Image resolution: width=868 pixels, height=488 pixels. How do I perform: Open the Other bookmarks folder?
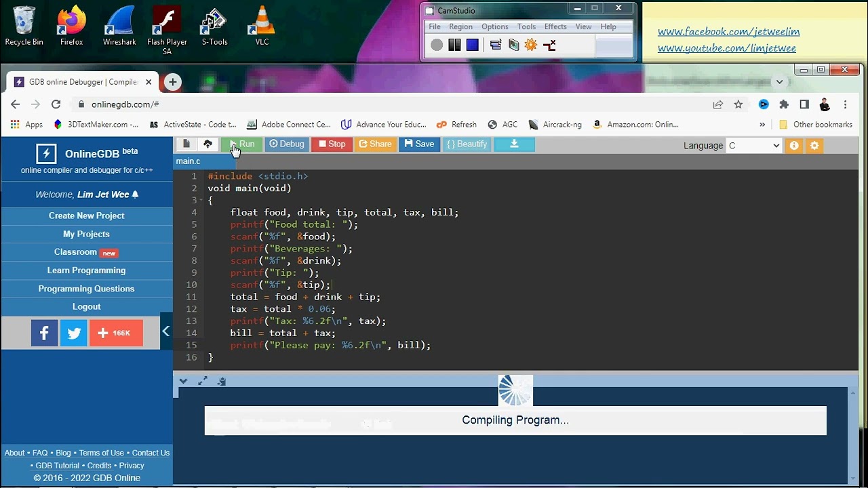816,125
